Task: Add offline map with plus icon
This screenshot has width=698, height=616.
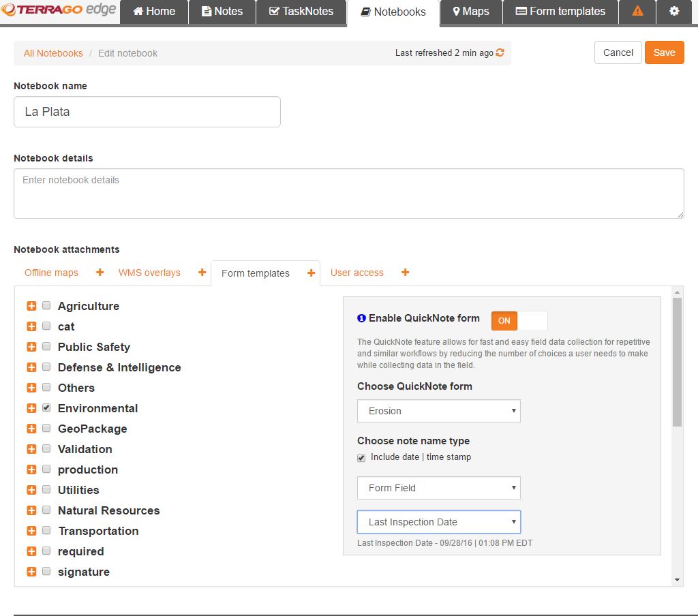Action: point(100,273)
